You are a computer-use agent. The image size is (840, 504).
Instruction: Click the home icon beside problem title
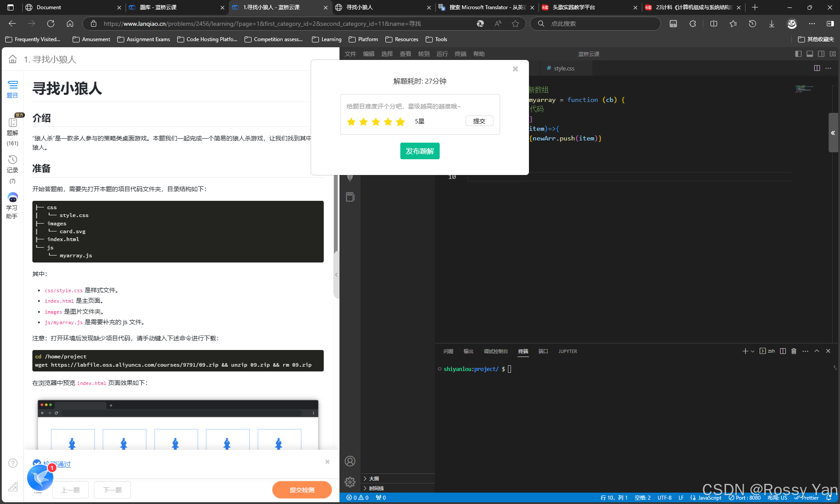click(13, 59)
